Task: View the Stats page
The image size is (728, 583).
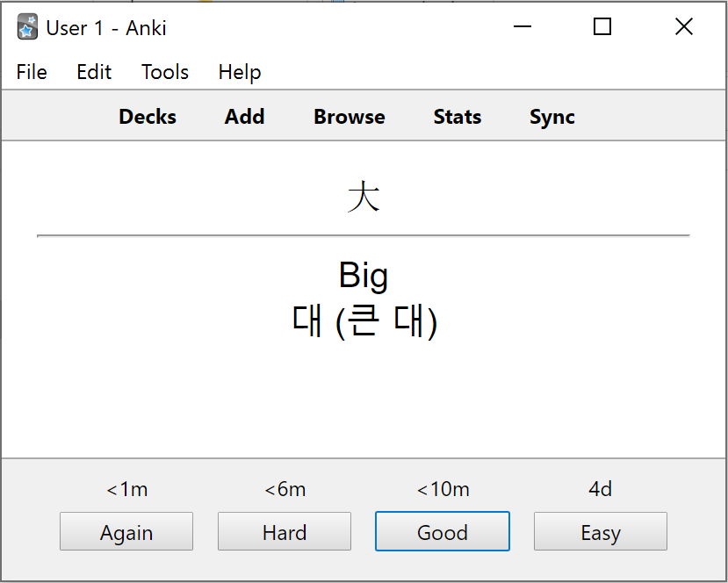Action: (458, 117)
